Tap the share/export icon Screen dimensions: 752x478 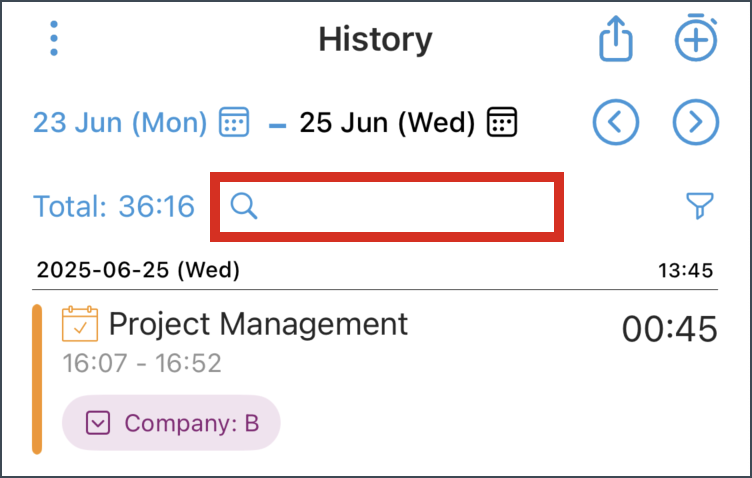pos(615,38)
